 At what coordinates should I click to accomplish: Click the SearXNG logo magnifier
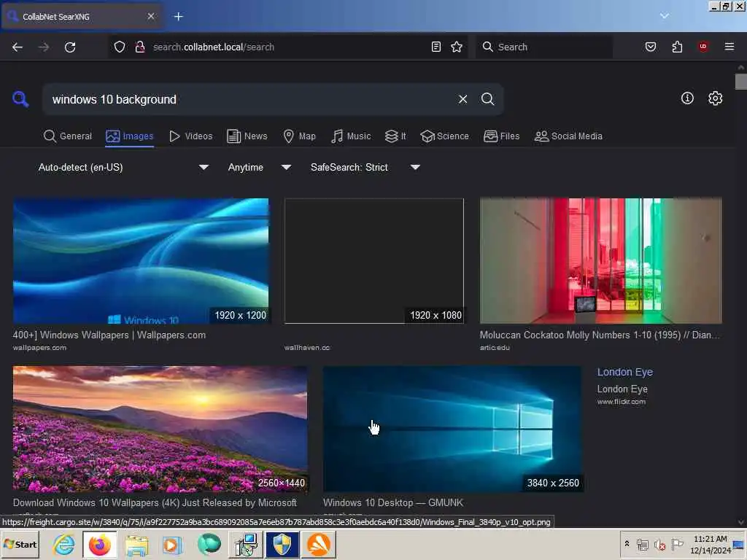tap(20, 99)
